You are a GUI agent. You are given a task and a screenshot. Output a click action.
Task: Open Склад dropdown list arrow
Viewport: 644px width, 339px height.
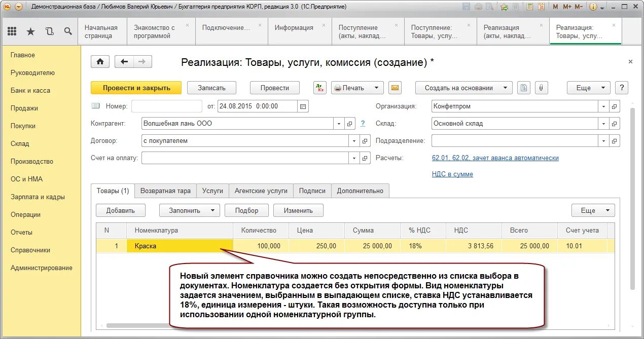point(603,124)
